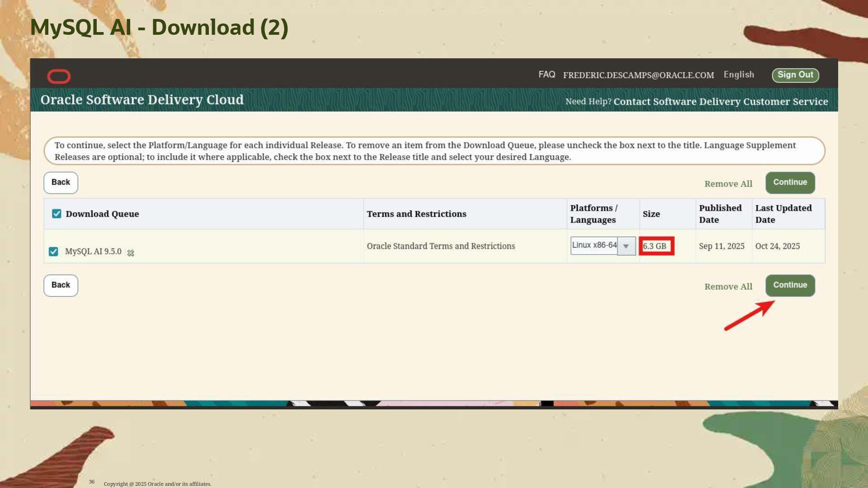This screenshot has height=488, width=868.
Task: Open the English language selector
Action: [739, 75]
